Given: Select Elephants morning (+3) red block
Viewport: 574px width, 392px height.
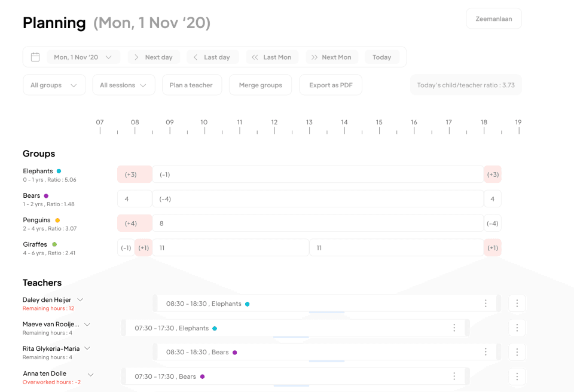Looking at the screenshot, I should [x=135, y=174].
